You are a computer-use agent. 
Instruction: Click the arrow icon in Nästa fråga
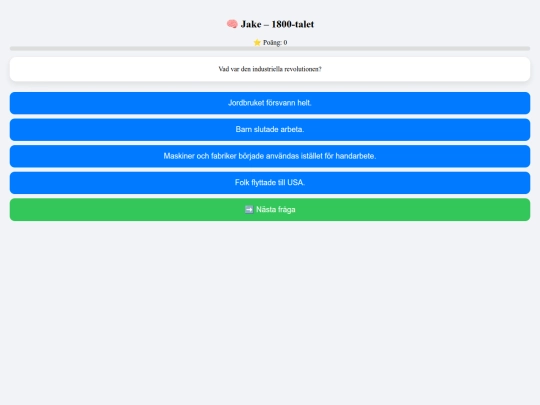pos(249,209)
